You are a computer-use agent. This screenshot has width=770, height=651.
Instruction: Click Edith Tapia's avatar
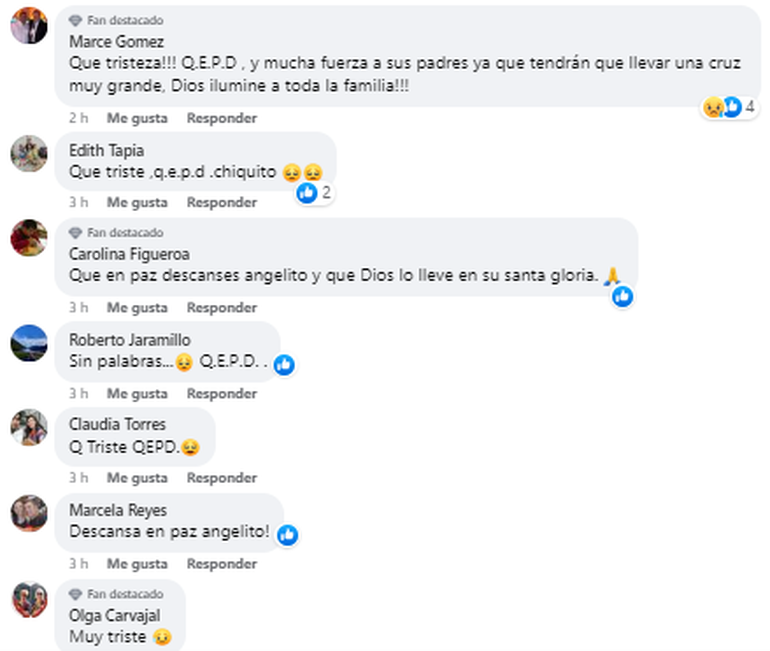point(28,153)
